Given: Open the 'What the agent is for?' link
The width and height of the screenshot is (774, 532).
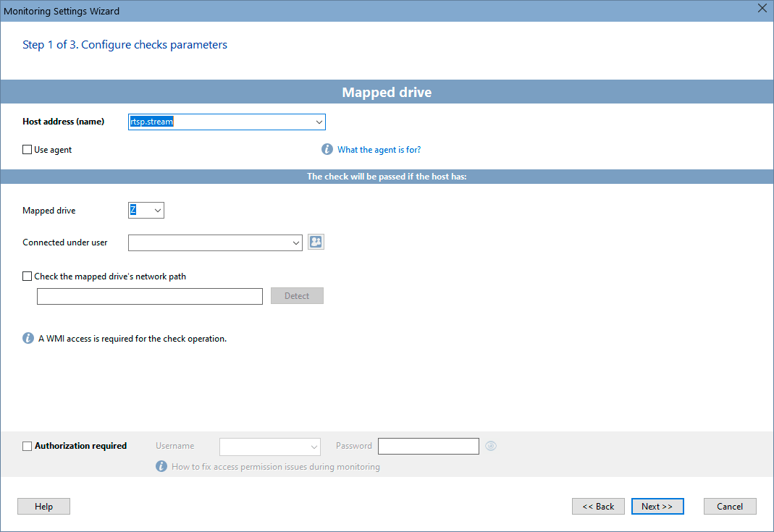Looking at the screenshot, I should pos(379,150).
